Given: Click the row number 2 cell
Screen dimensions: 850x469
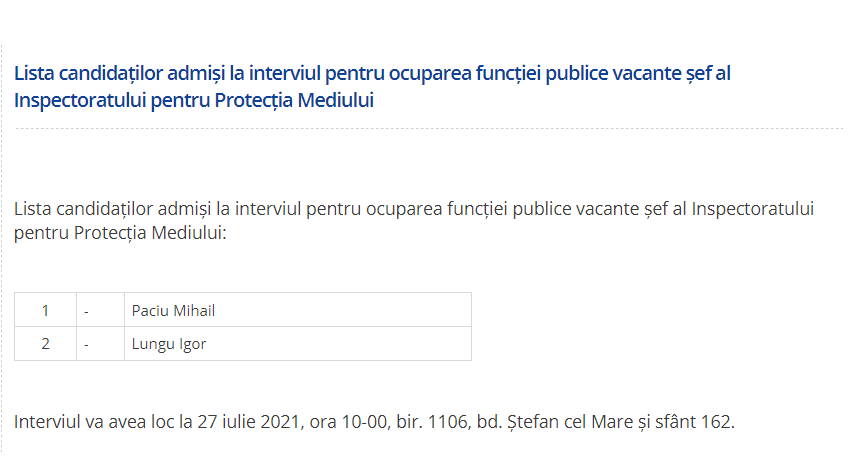Looking at the screenshot, I should 46,344.
